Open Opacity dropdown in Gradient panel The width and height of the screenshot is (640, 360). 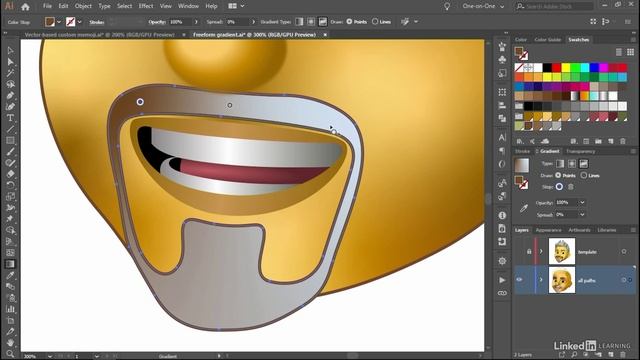pyautogui.click(x=582, y=202)
